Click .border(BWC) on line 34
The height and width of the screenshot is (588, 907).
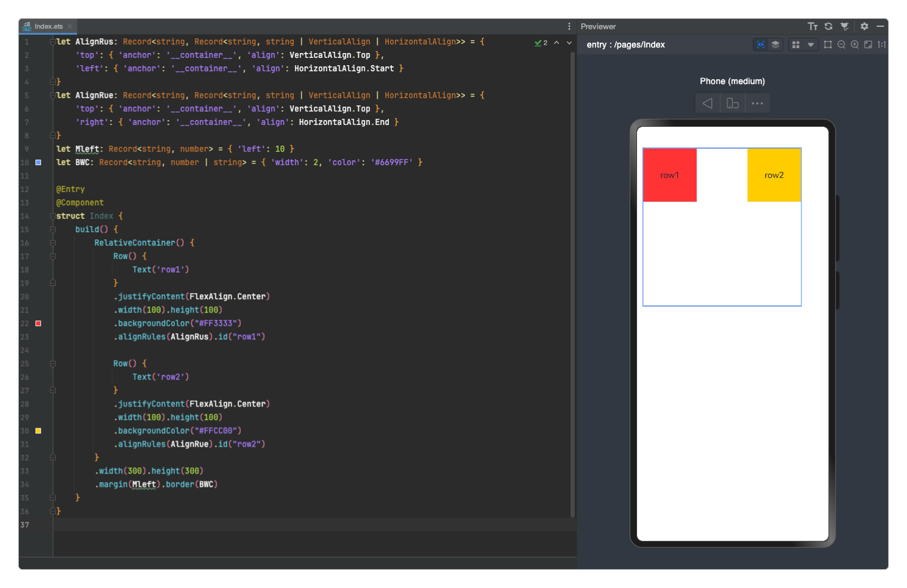pos(190,484)
